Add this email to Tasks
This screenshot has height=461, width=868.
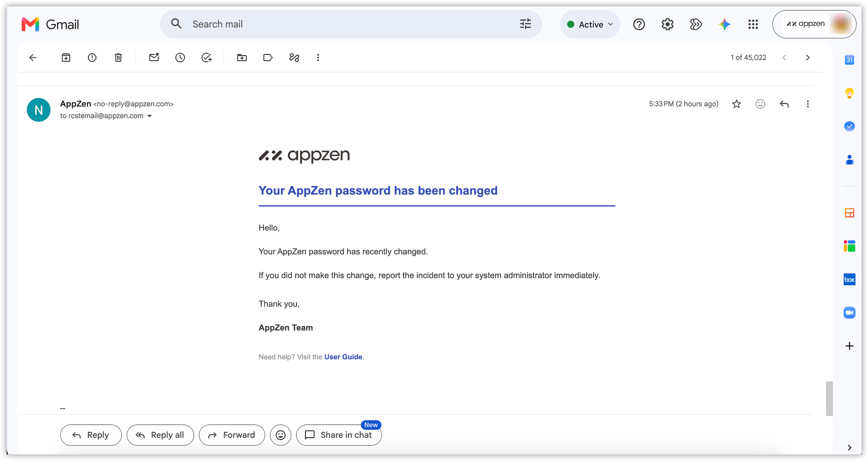coord(207,58)
